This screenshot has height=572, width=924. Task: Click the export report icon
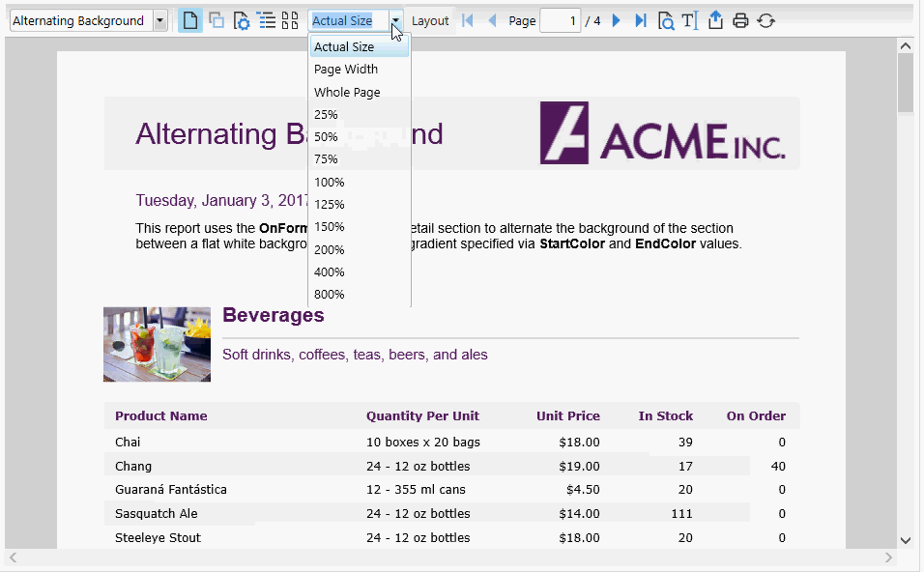pyautogui.click(x=715, y=20)
